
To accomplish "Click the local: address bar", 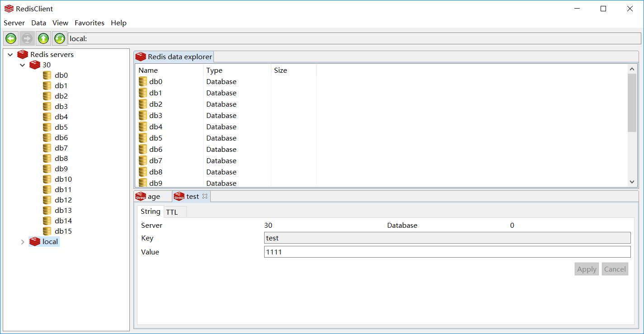I will pyautogui.click(x=354, y=38).
